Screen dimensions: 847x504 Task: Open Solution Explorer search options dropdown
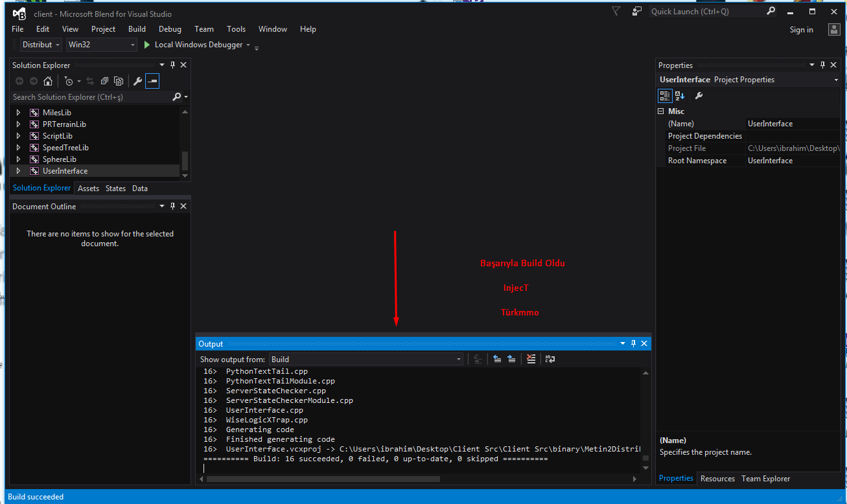(186, 97)
